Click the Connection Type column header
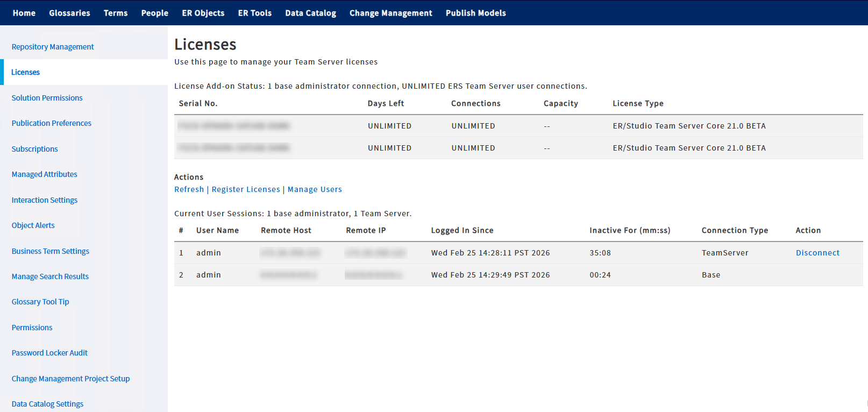Image resolution: width=868 pixels, height=412 pixels. pos(735,230)
